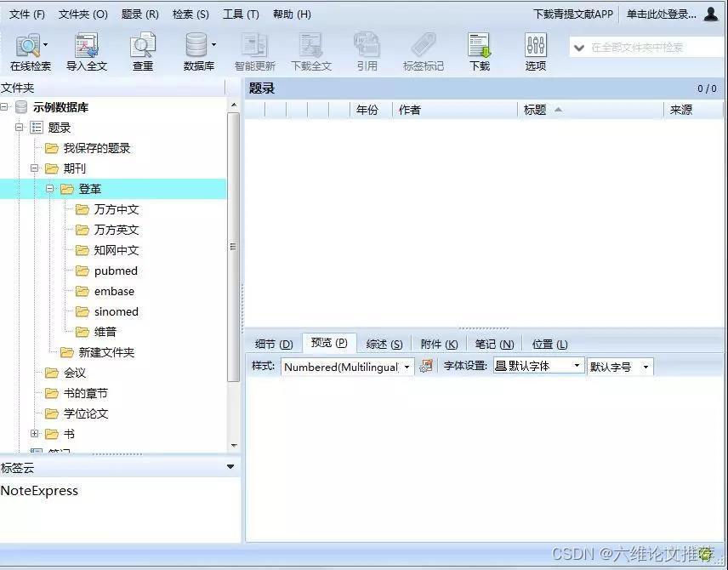Open the 在线检索 dropdown arrow

click(46, 44)
